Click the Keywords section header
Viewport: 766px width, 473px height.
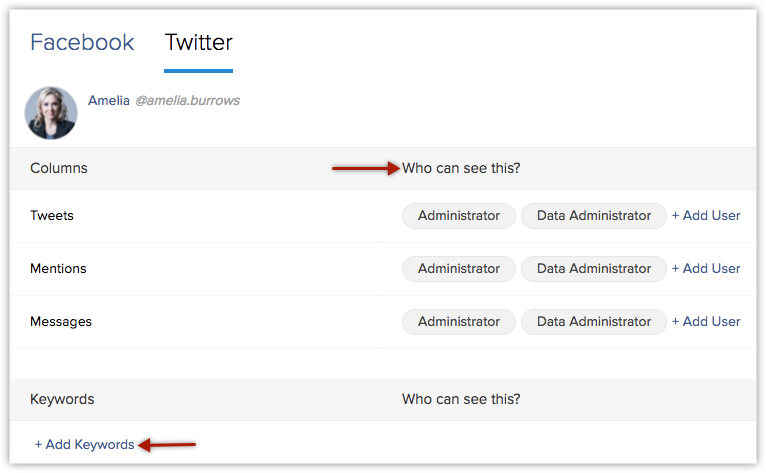coord(62,399)
